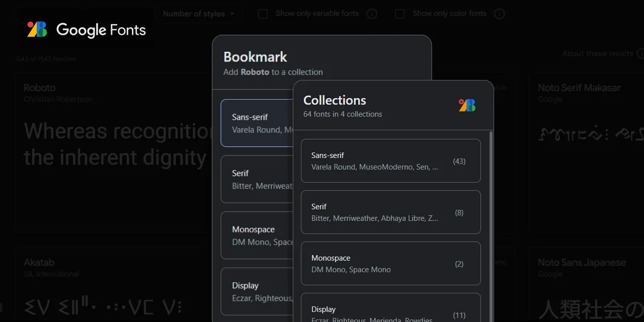This screenshot has height=322, width=644.
Task: Click the Google Fonts logo icon
Action: (37, 30)
